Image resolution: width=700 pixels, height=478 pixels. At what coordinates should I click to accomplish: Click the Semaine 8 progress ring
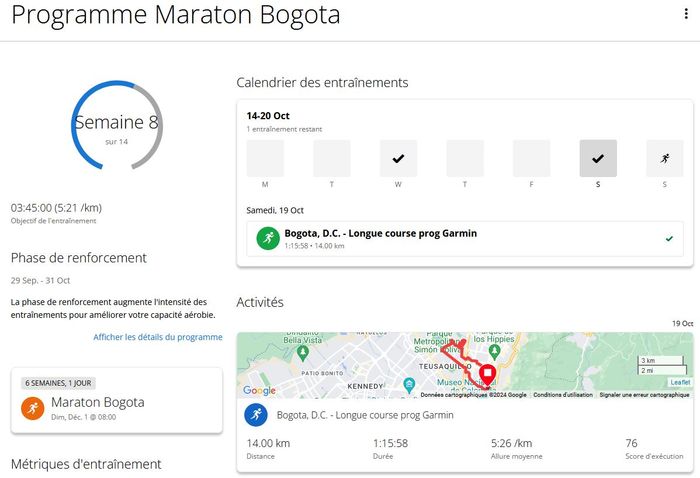coord(116,125)
